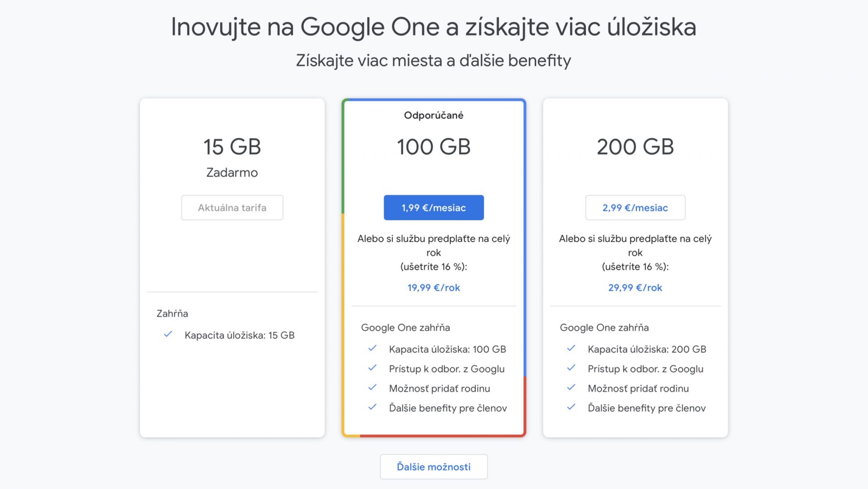Click the Odporúčané label on the card

tap(434, 115)
